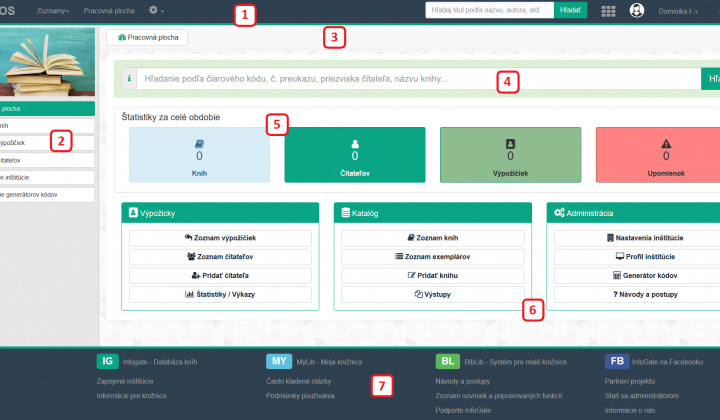
Task: Follow the Často kladené otázky footer link
Action: click(x=298, y=381)
